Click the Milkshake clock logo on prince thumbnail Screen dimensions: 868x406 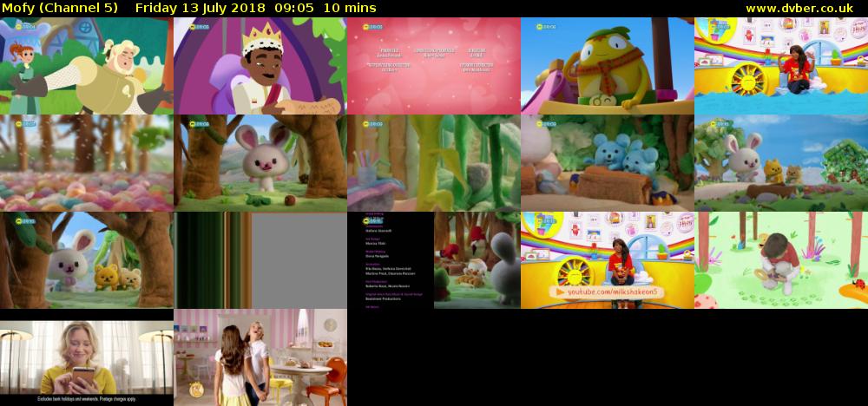coord(199,27)
